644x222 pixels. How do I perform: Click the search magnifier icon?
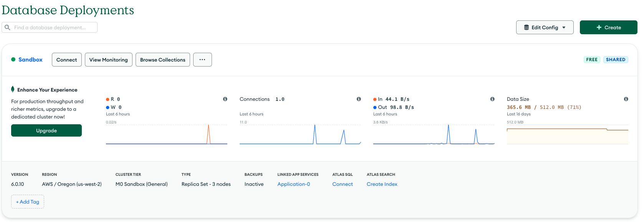[x=7, y=27]
